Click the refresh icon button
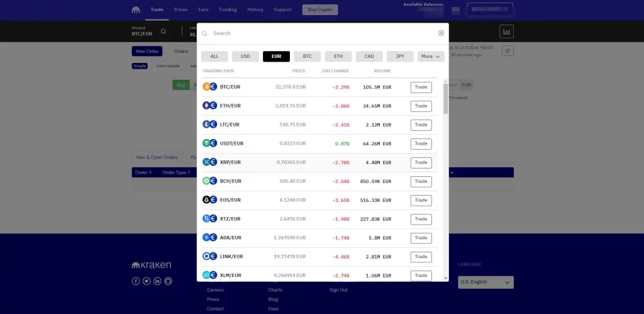644x314 pixels. click(508, 51)
